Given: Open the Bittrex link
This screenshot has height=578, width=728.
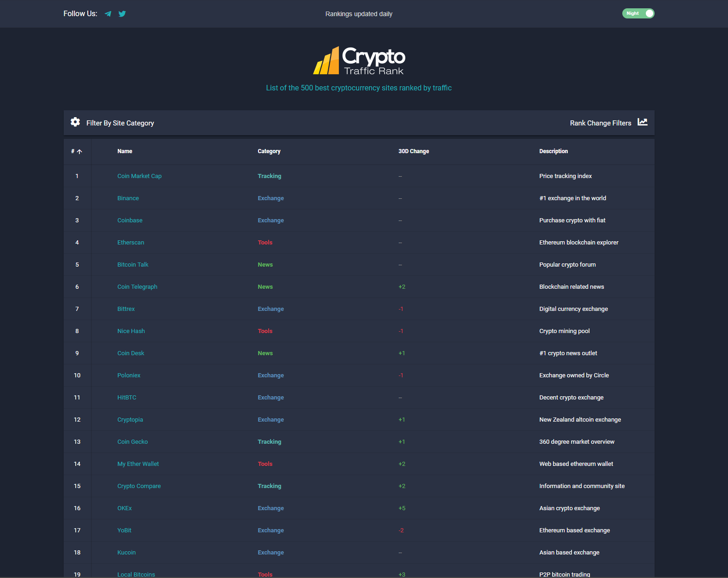Looking at the screenshot, I should coord(126,309).
